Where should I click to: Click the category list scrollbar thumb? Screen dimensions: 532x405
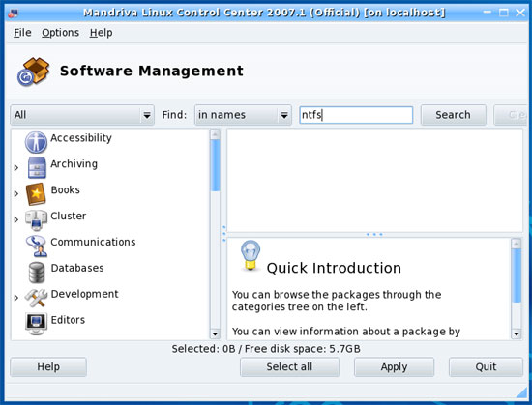point(215,165)
